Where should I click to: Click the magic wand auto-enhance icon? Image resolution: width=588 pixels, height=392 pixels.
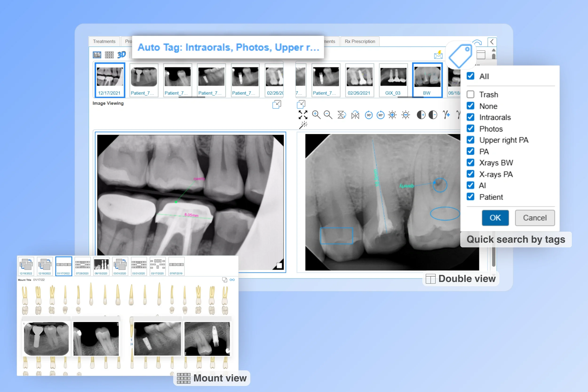(303, 125)
